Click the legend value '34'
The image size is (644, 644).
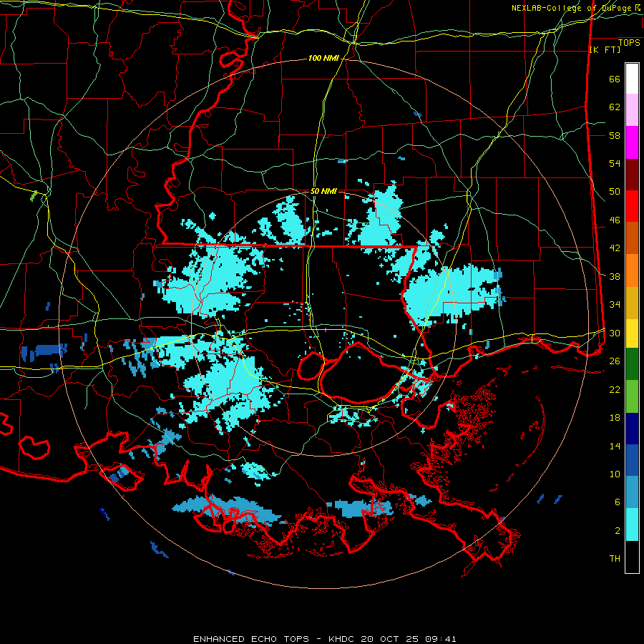[615, 305]
